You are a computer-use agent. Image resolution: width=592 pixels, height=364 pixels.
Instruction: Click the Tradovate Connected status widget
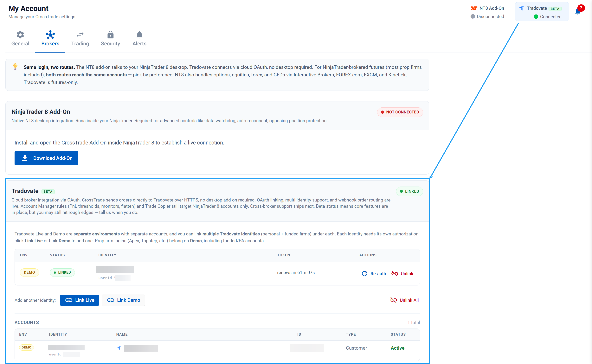[542, 12]
